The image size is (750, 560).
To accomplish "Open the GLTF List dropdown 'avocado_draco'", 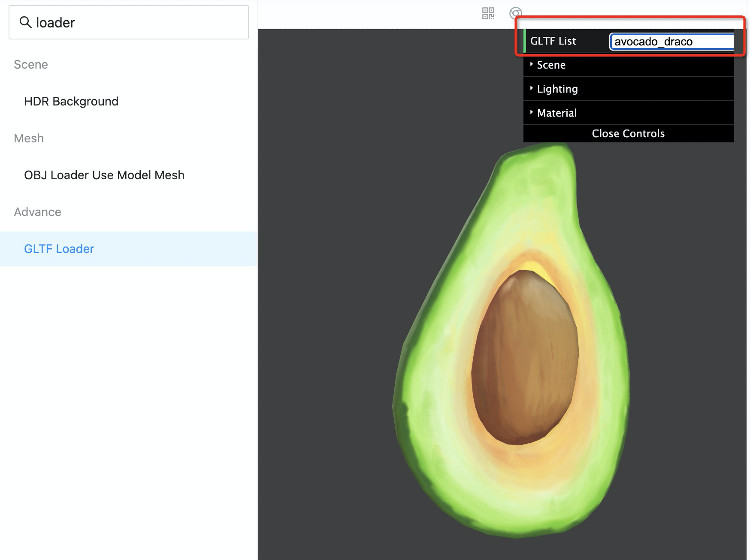I will click(671, 42).
